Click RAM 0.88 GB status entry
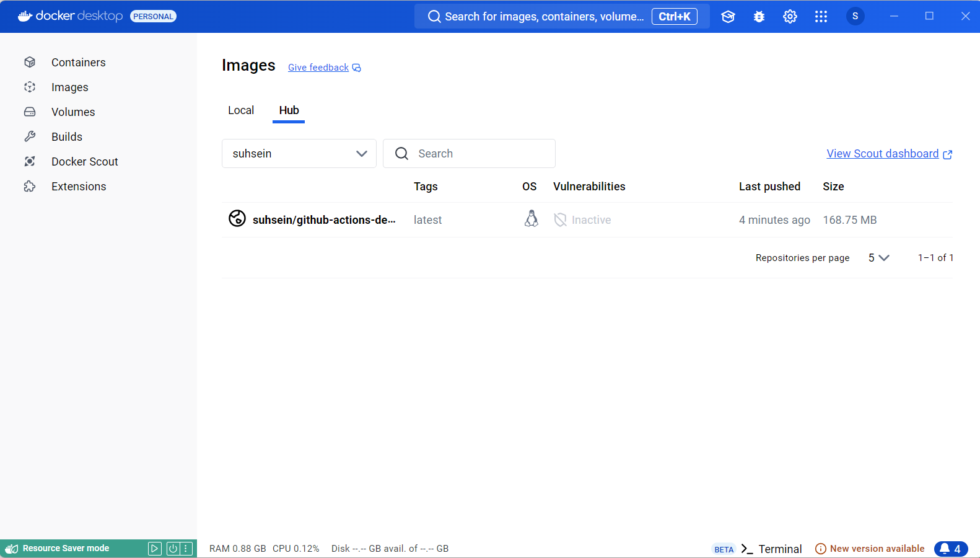This screenshot has height=558, width=980. click(238, 549)
